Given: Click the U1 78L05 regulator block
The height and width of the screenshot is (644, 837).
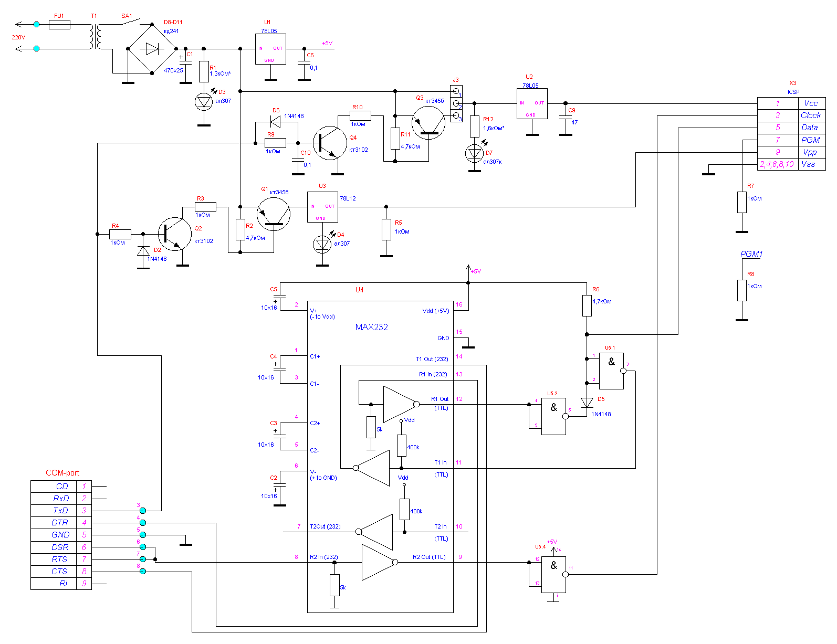Looking at the screenshot, I should point(270,49).
